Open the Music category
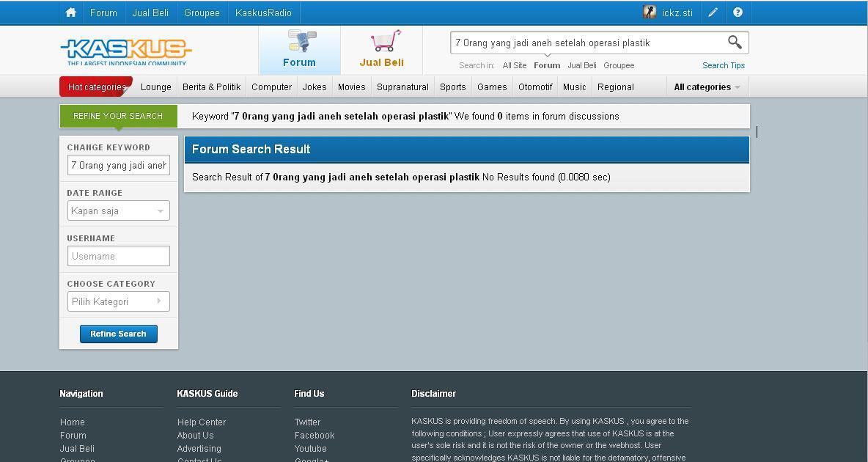 [x=575, y=87]
